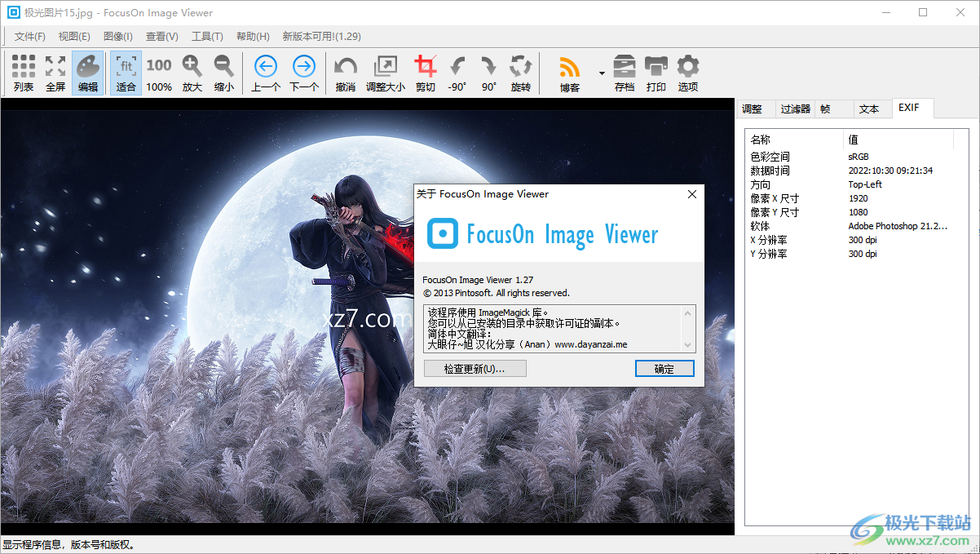The height and width of the screenshot is (554, 980).
Task: Open the 文件(F) menu
Action: pos(30,37)
